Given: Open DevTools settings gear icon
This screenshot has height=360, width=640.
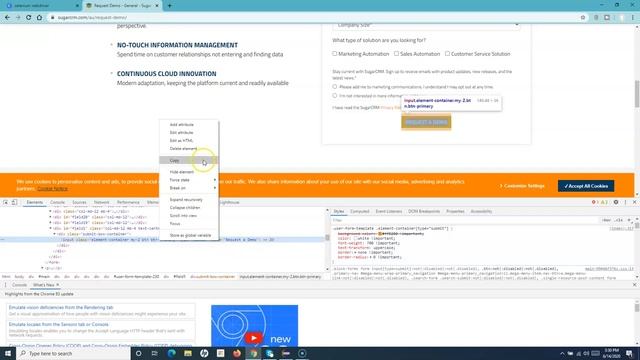Looking at the screenshot, I should [616, 202].
